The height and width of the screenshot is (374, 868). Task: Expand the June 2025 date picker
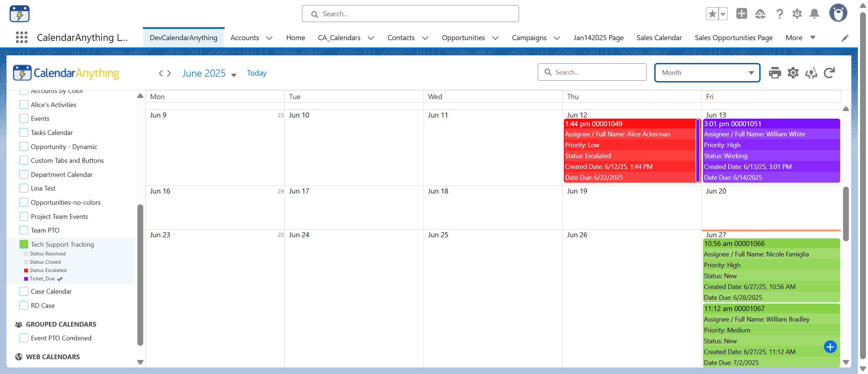tap(234, 75)
